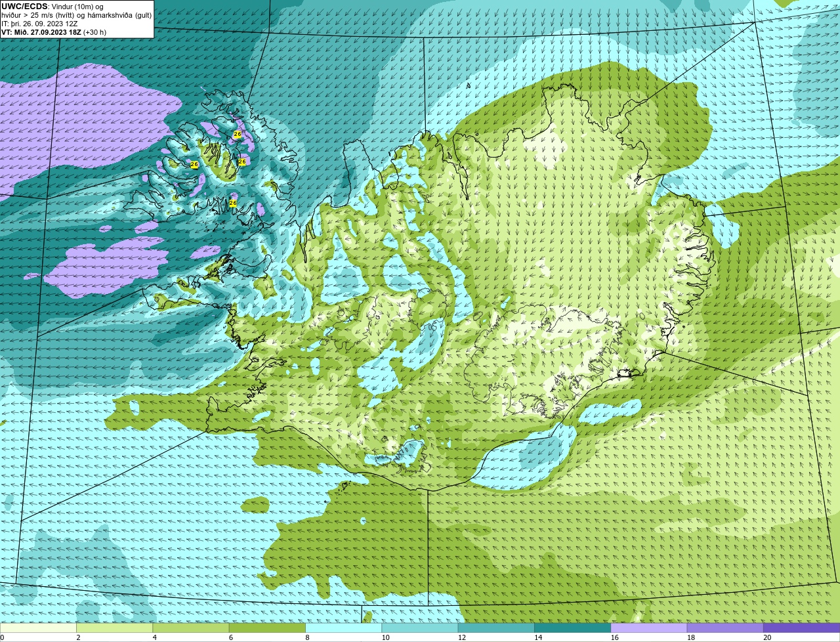This screenshot has height=642, width=840.
Task: Click the 'UWC/ECDS' title text
Action: [x=24, y=7]
